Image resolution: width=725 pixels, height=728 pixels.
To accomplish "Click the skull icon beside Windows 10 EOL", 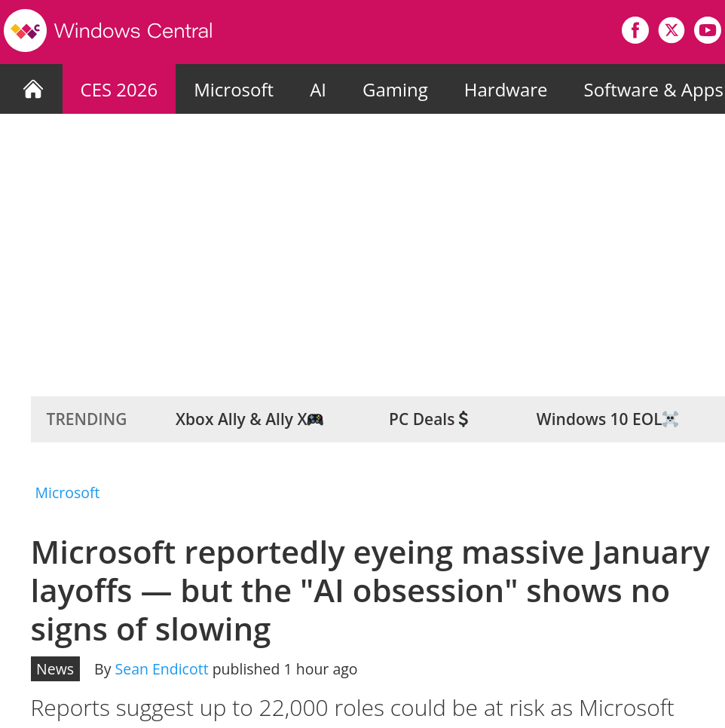I will coord(670,419).
